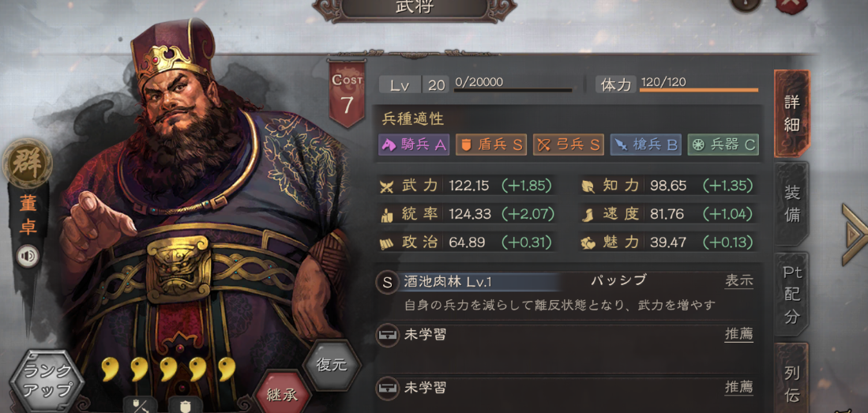Viewport: 868px width, 413px height.
Task: Show 酒池肉林 skill details via 表示
Action: point(739,280)
